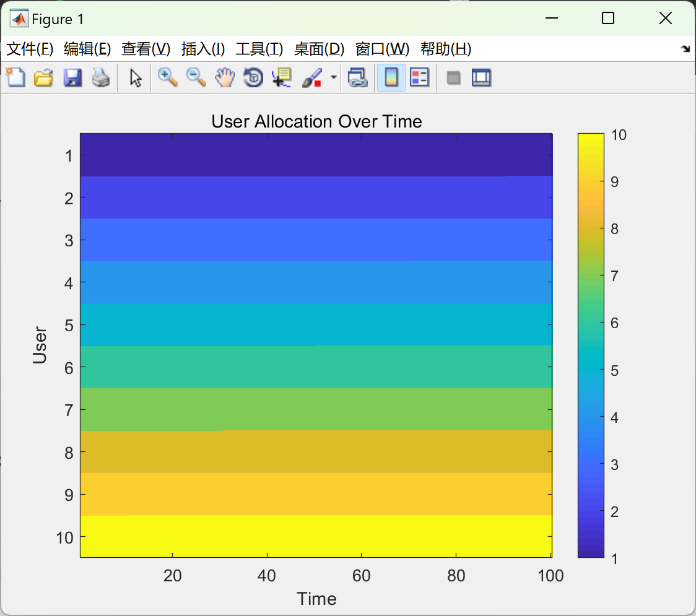Screen dimensions: 696x616
Task: Select the Edit Plot arrow tool
Action: click(136, 78)
